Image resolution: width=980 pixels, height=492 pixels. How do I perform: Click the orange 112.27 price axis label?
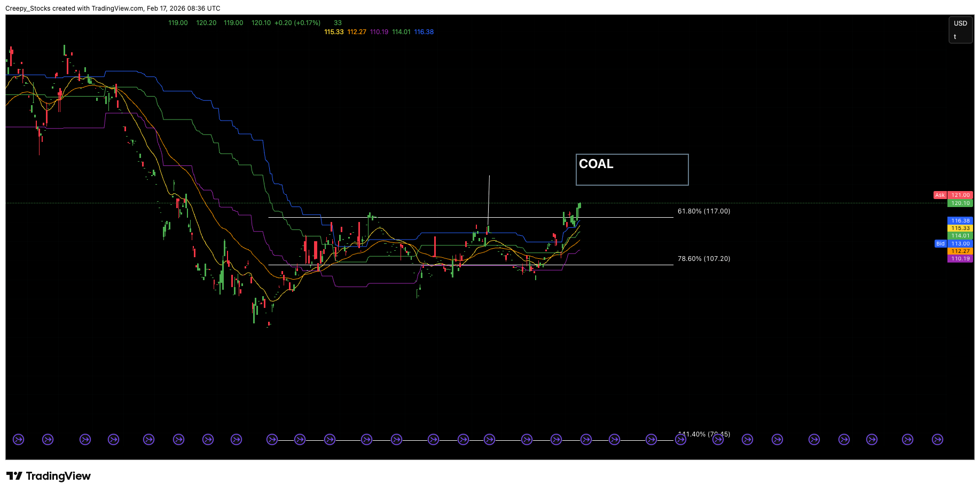click(960, 251)
